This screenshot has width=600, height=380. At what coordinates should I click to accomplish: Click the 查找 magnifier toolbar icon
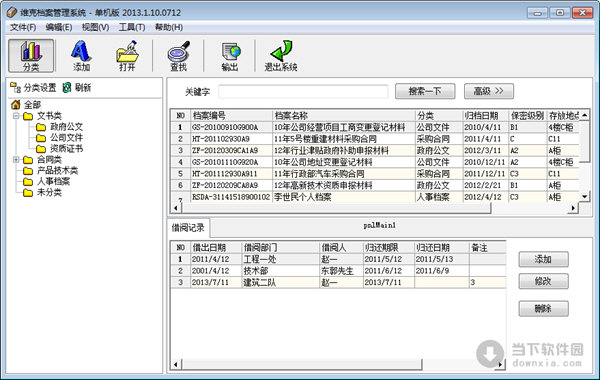point(178,56)
